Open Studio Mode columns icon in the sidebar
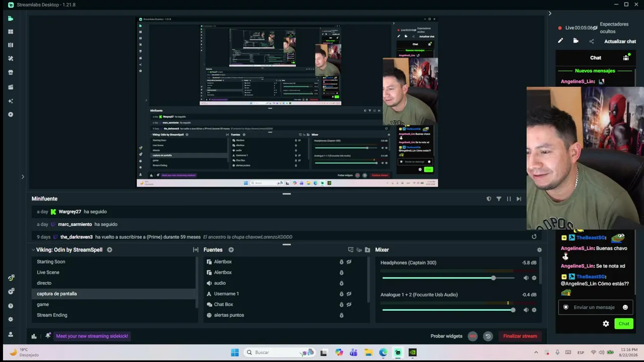Screen dimensions: 644x362 [11, 45]
